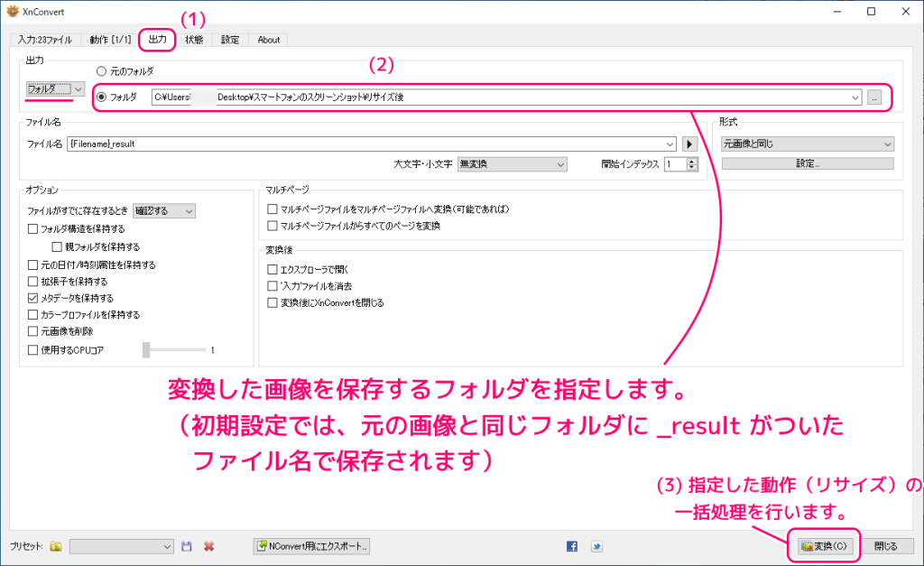Select the フォルダ radio button
This screenshot has width=924, height=566.
[x=101, y=97]
